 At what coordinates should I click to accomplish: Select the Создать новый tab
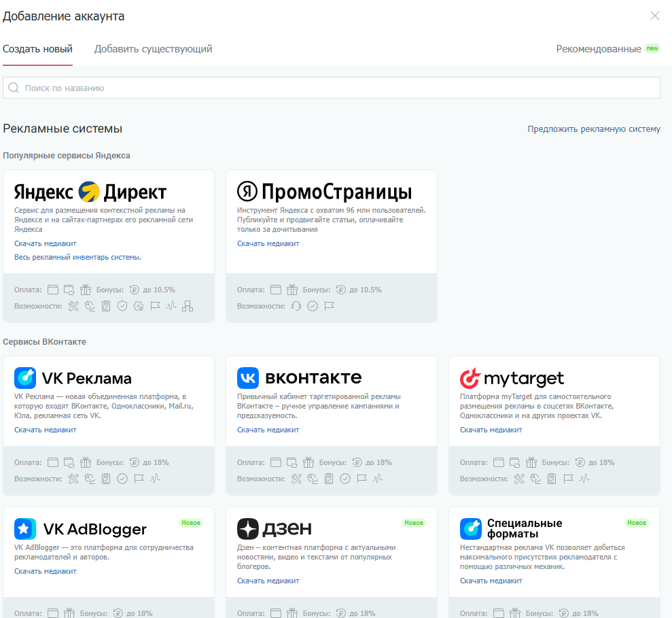37,49
